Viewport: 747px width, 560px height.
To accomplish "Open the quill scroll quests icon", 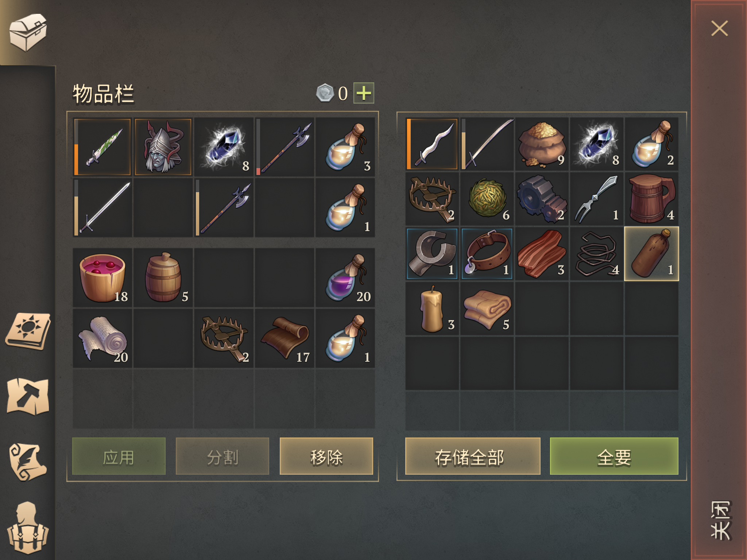I will [x=28, y=462].
